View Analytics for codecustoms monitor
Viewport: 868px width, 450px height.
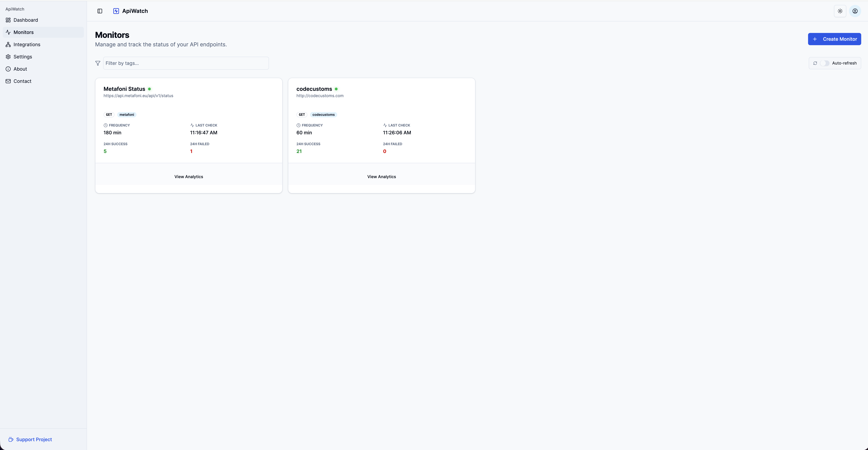381,177
